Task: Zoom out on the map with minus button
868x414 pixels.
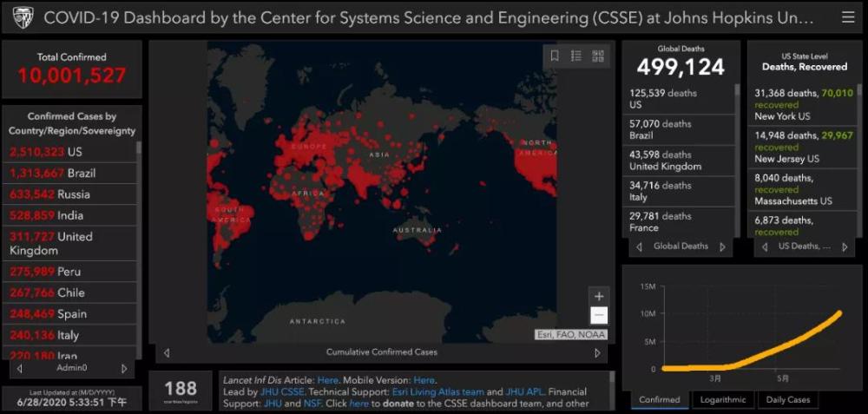Action: (598, 315)
